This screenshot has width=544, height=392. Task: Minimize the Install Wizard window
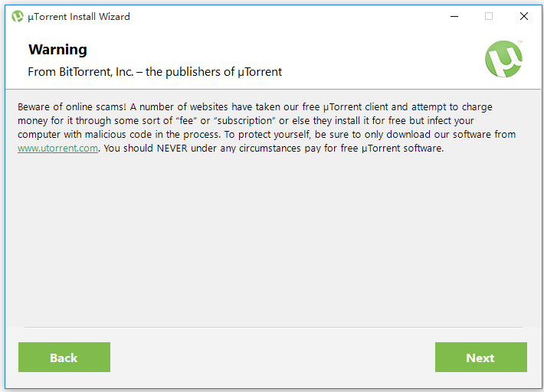click(x=454, y=16)
